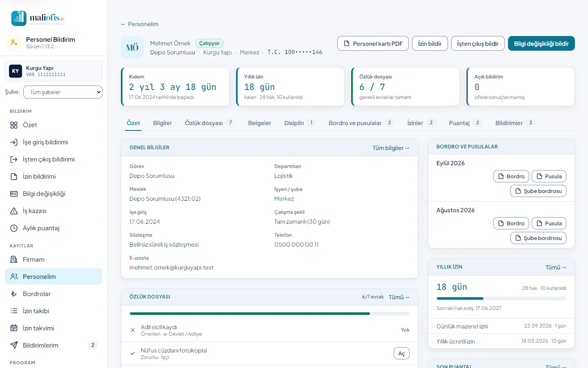Open Eylül 2026 Bordro document
Screen dimensions: 588x368
pos(511,176)
